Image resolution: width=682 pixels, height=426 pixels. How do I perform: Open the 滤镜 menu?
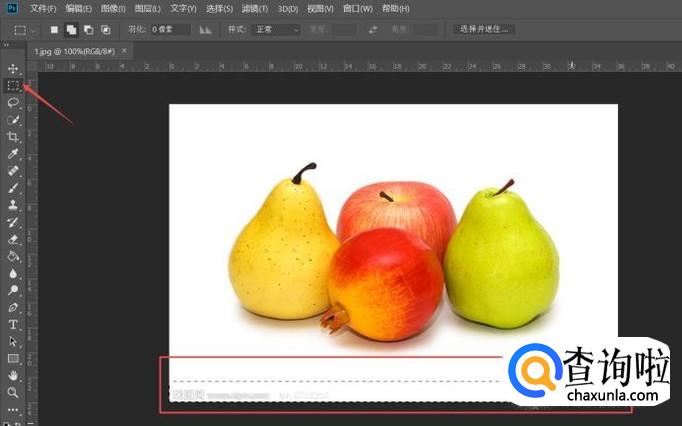(x=250, y=8)
